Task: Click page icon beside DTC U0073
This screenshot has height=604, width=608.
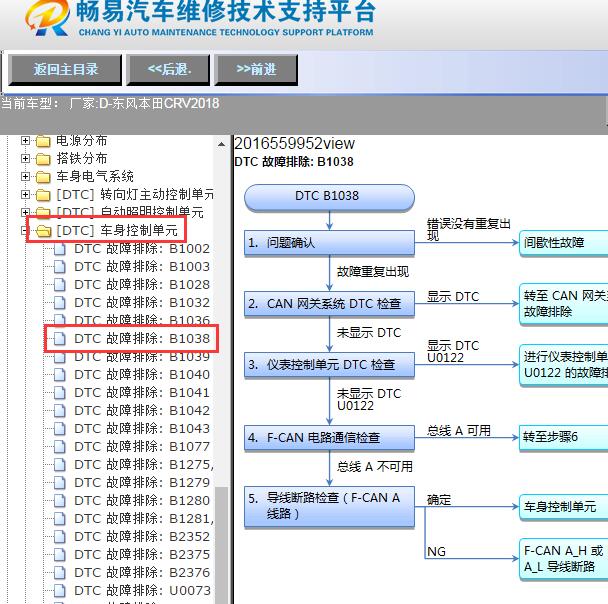Action: (59, 590)
